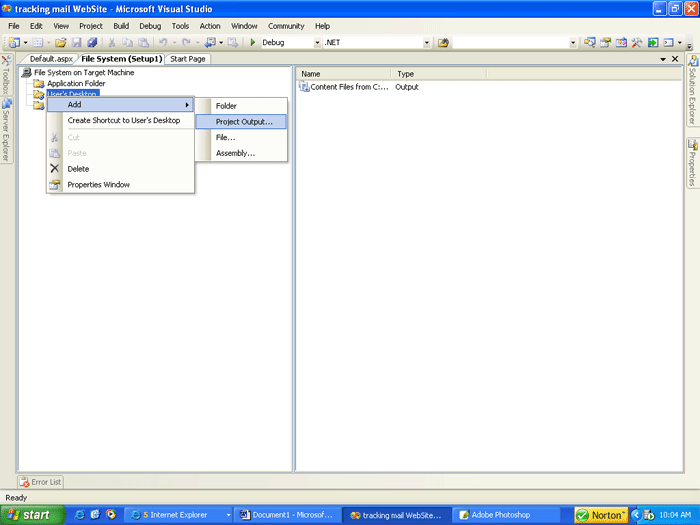
Task: Open Properties Window from the toolbar icon
Action: point(605,42)
